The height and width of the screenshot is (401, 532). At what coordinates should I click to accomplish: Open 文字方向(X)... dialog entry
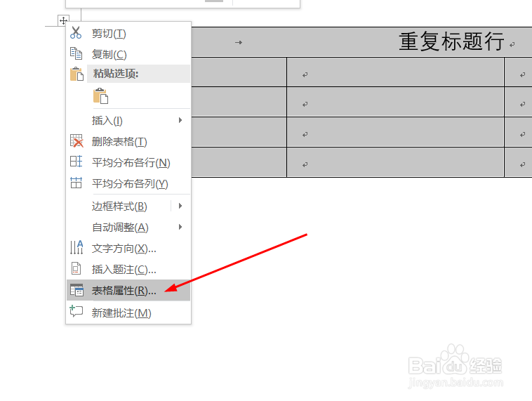pos(128,249)
